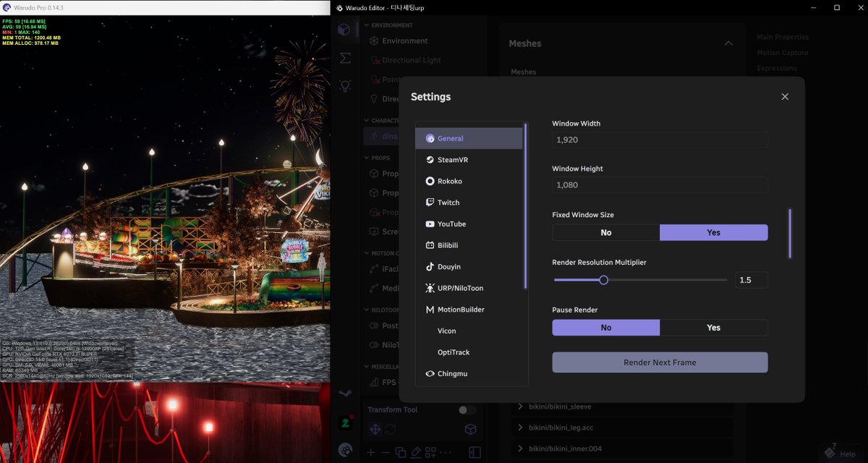Open the Assets cube tab in the editor sidebar
The image size is (868, 463).
344,30
